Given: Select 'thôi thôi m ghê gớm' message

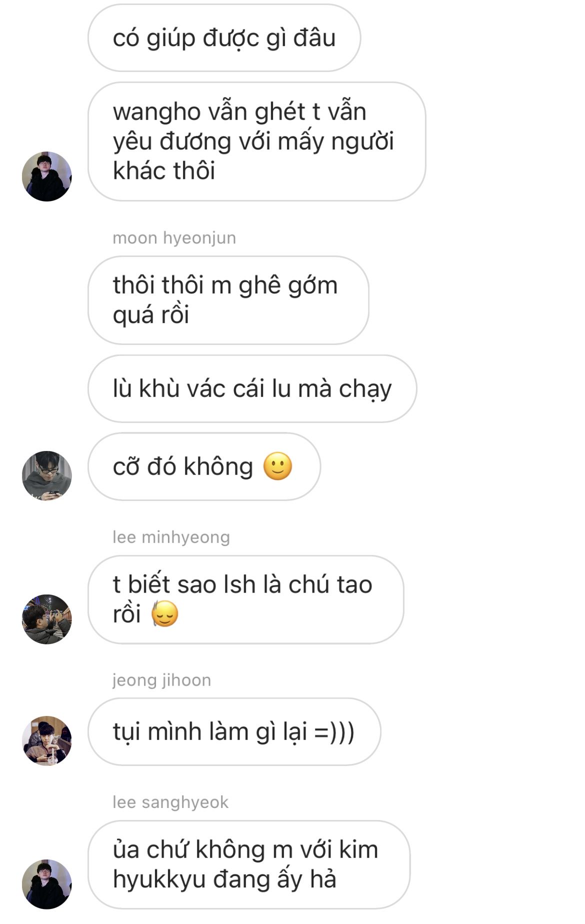Looking at the screenshot, I should [x=228, y=300].
